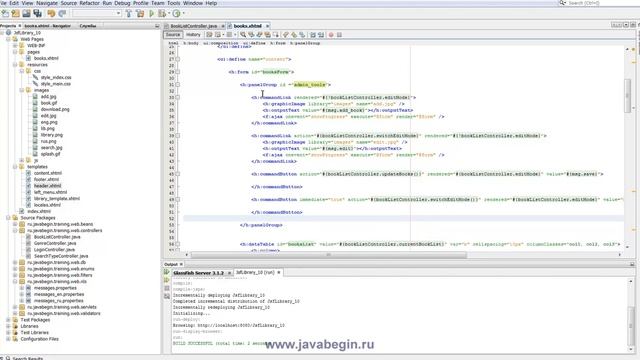The image size is (640, 360).
Task: Expand the WEB-INF folder node
Action: click(15, 45)
